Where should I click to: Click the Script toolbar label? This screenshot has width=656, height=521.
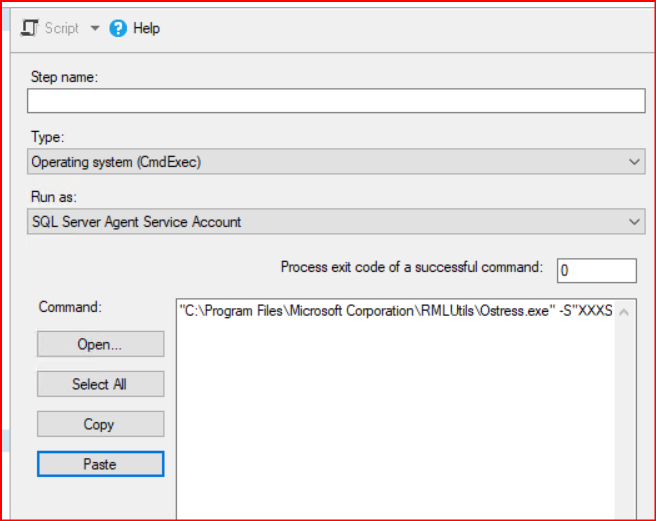[x=61, y=28]
